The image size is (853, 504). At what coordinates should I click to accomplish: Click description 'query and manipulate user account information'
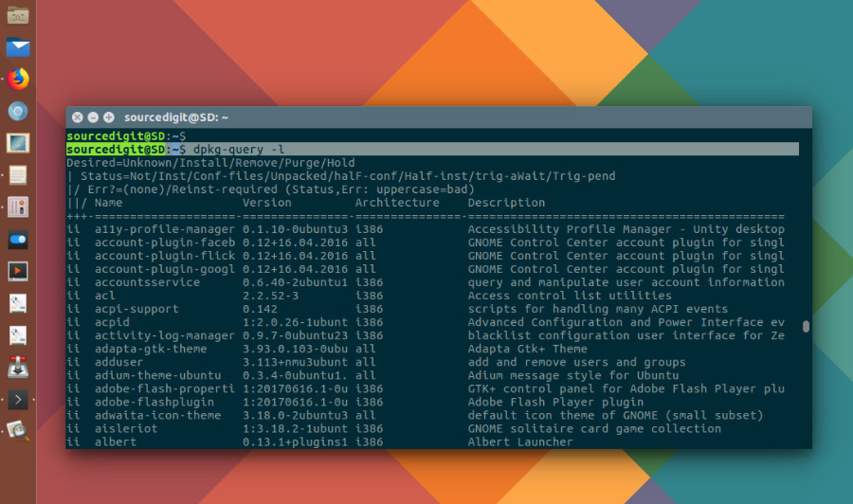[626, 282]
